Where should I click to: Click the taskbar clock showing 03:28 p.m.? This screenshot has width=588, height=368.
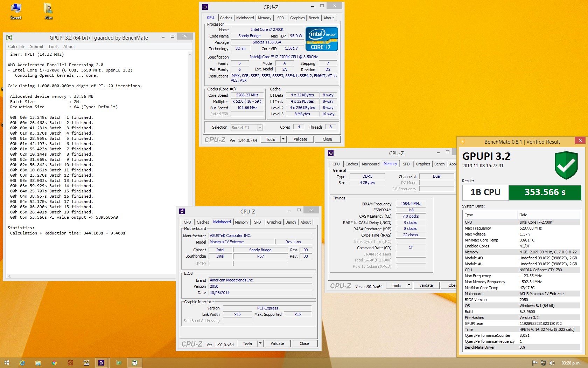pos(571,363)
